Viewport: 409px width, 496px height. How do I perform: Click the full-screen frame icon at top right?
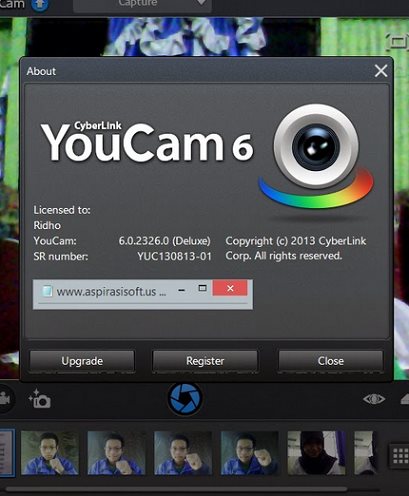coord(397,42)
